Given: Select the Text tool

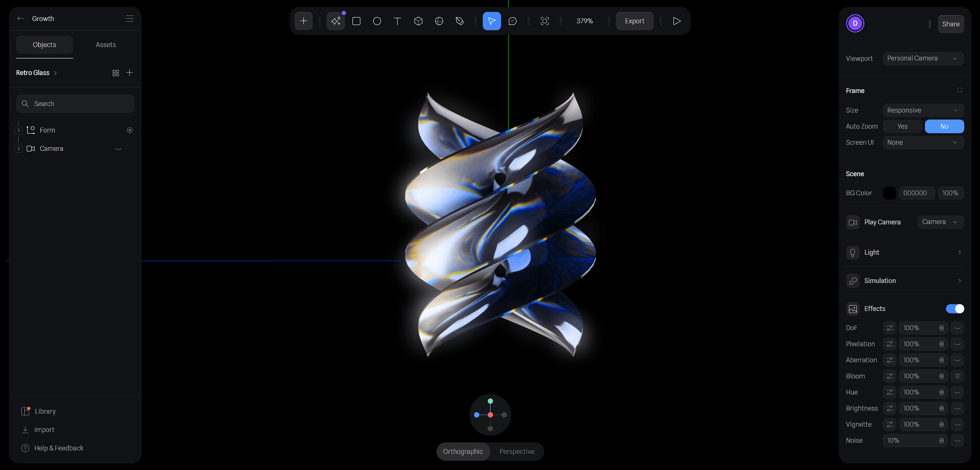Looking at the screenshot, I should point(397,21).
